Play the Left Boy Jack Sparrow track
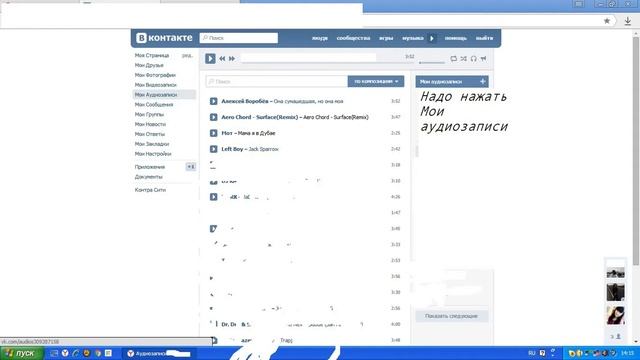The image size is (640, 360). pos(213,149)
